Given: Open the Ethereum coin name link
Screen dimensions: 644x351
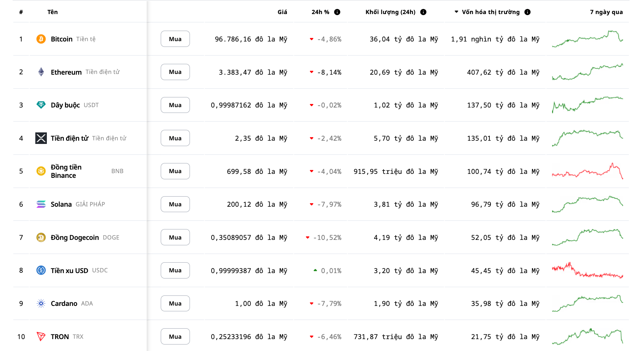Looking at the screenshot, I should pos(66,72).
